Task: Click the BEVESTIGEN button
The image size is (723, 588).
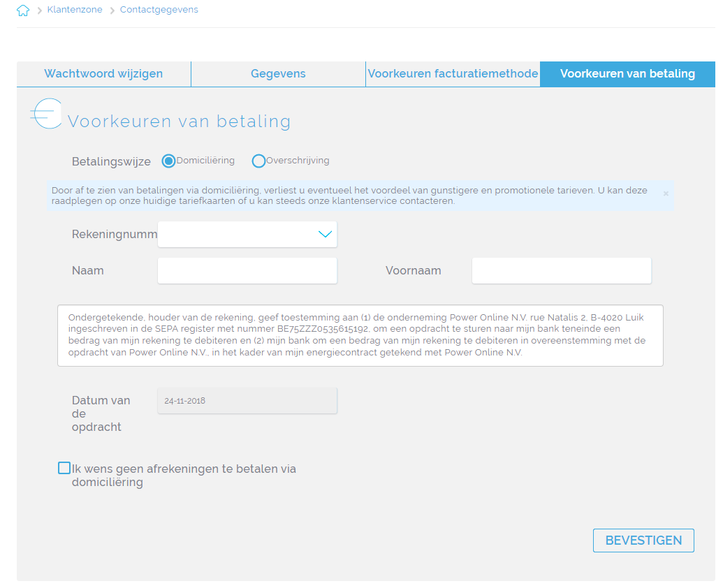Action: point(643,540)
